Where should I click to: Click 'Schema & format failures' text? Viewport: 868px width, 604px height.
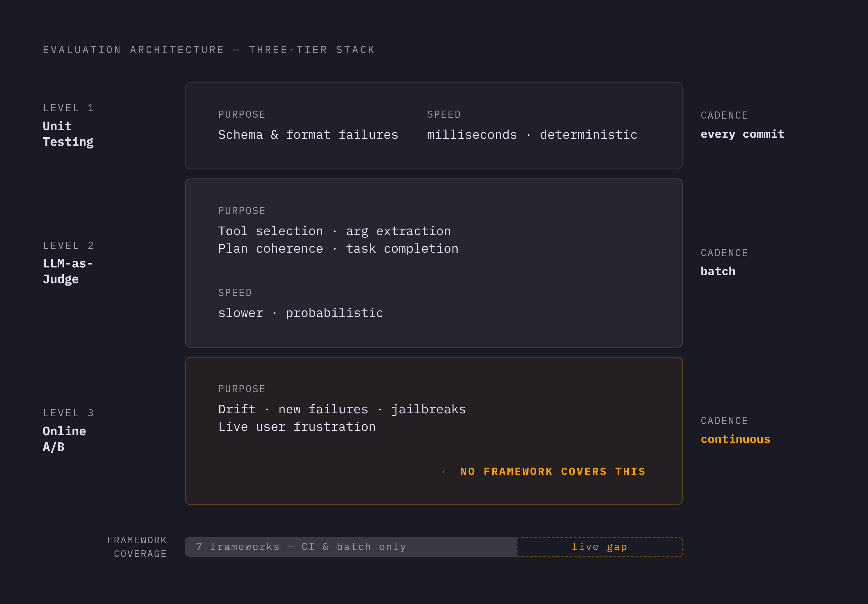click(308, 135)
